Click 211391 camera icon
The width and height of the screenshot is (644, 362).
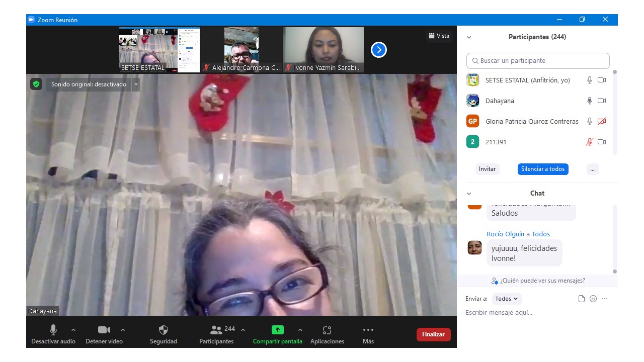click(x=602, y=142)
